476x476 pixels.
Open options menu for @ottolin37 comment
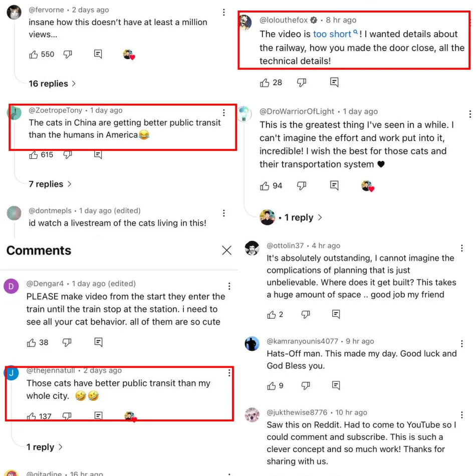pos(461,248)
